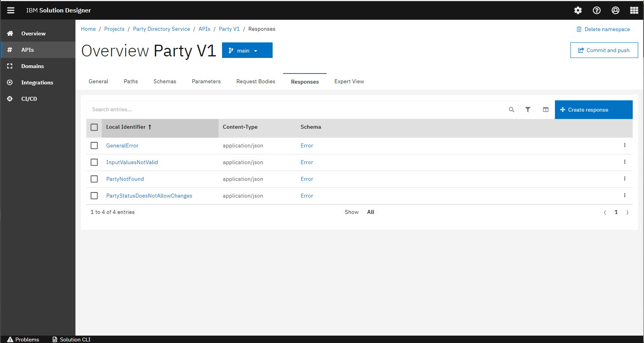Click the filter funnel icon
Viewport: 644px width, 343px height.
(x=528, y=110)
